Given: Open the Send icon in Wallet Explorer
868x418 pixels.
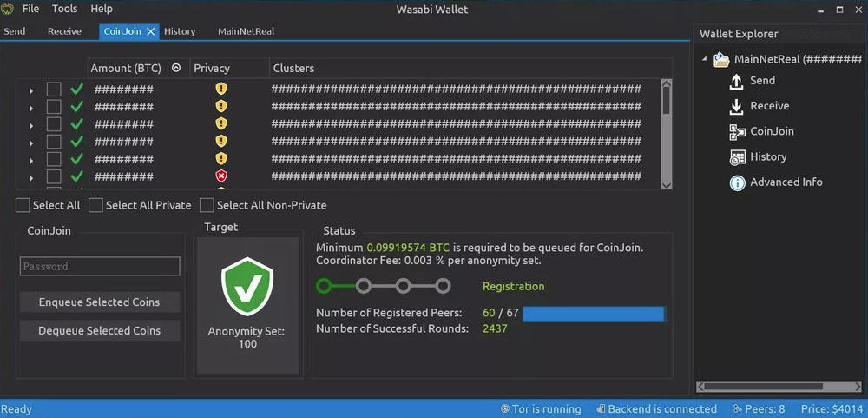Looking at the screenshot, I should (x=736, y=81).
